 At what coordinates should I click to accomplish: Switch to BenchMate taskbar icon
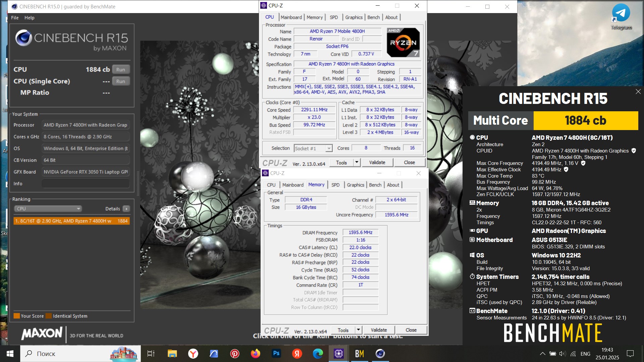point(359,354)
